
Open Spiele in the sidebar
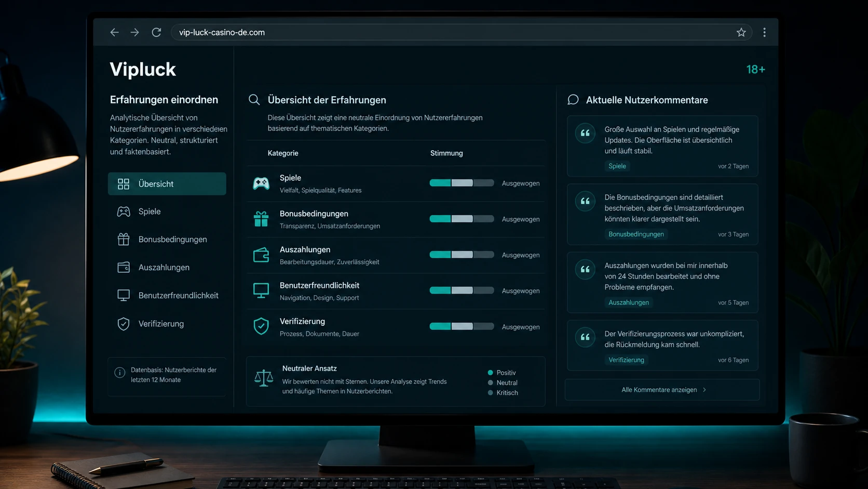(x=167, y=212)
